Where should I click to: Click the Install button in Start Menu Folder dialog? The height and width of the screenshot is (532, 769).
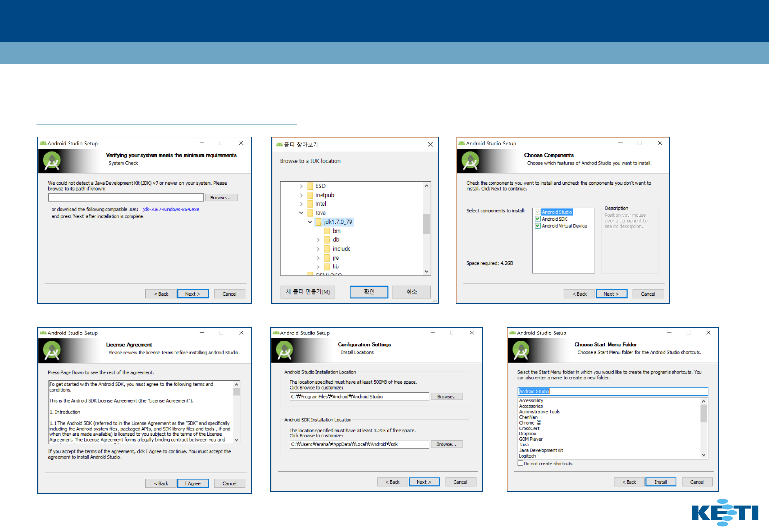point(661,482)
